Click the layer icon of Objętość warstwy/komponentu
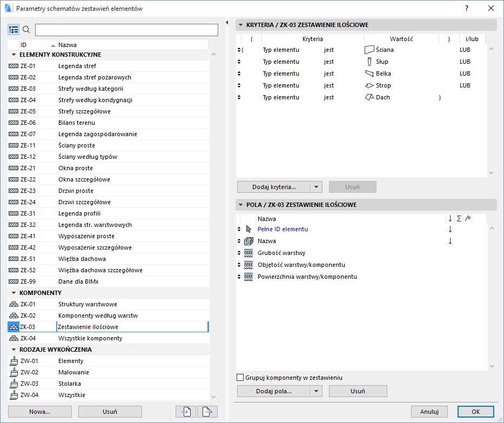 click(x=248, y=265)
